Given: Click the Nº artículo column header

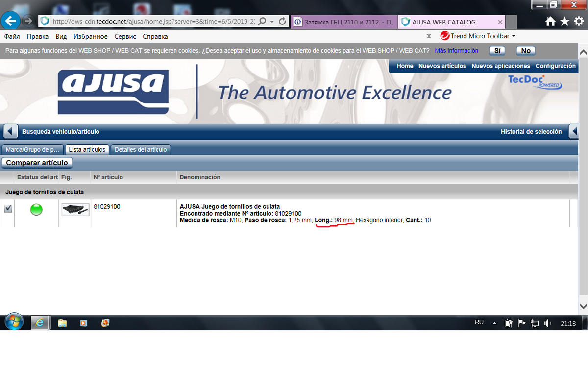Looking at the screenshot, I should coord(108,177).
